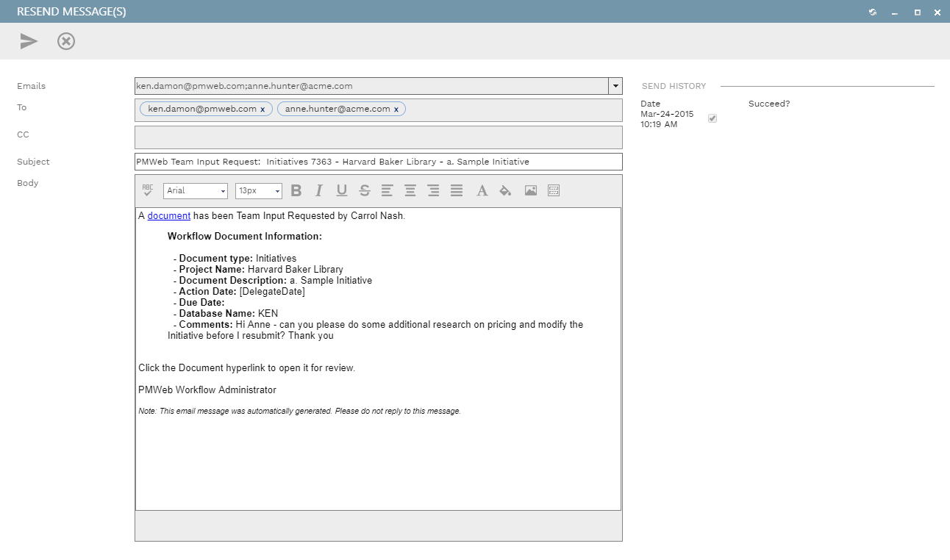Toggle the spell check ABC icon
The width and height of the screenshot is (950, 560).
[x=148, y=190]
